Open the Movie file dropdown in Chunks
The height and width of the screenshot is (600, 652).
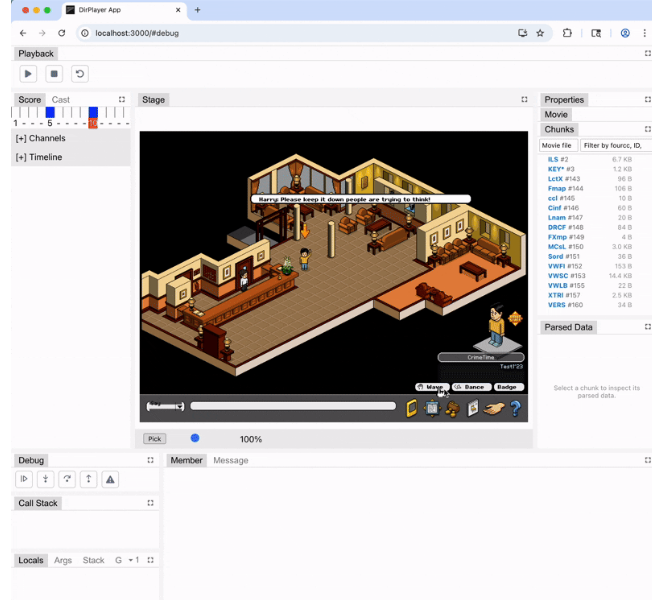[x=558, y=145]
